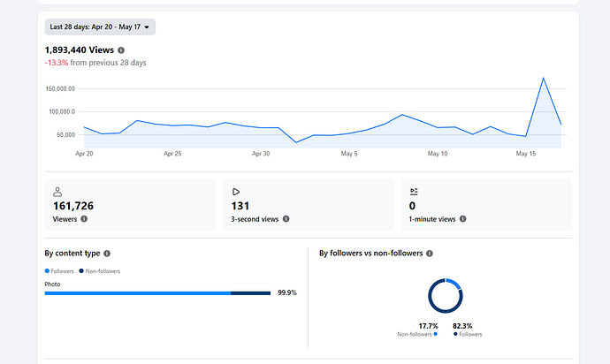Click the -13.3% change value

point(57,63)
